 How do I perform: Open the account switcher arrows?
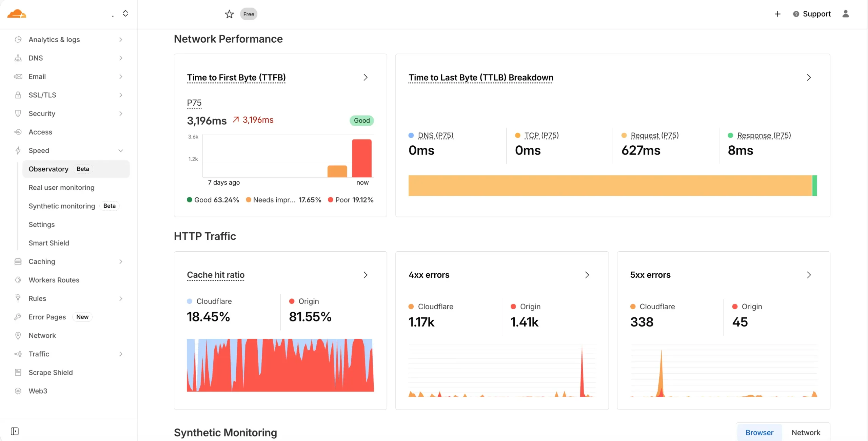tap(125, 13)
